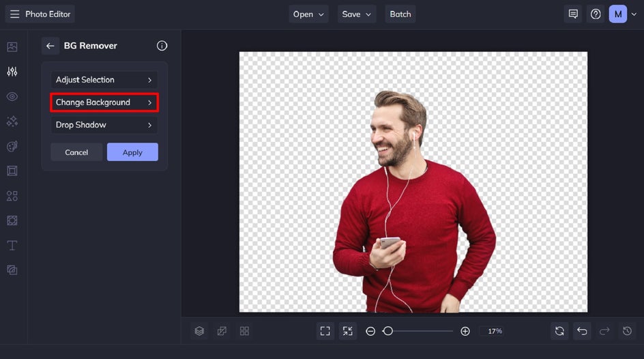Open the Adjust Selection option
This screenshot has height=359, width=644.
pyautogui.click(x=104, y=80)
